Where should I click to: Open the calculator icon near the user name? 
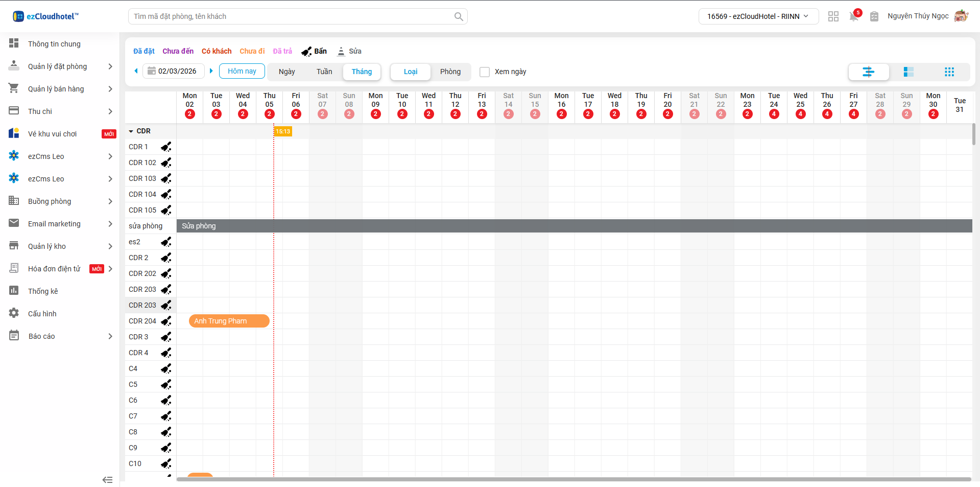click(x=874, y=16)
